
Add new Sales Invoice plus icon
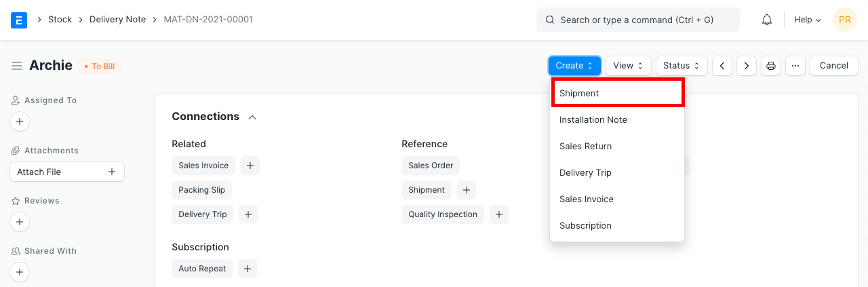click(x=250, y=165)
